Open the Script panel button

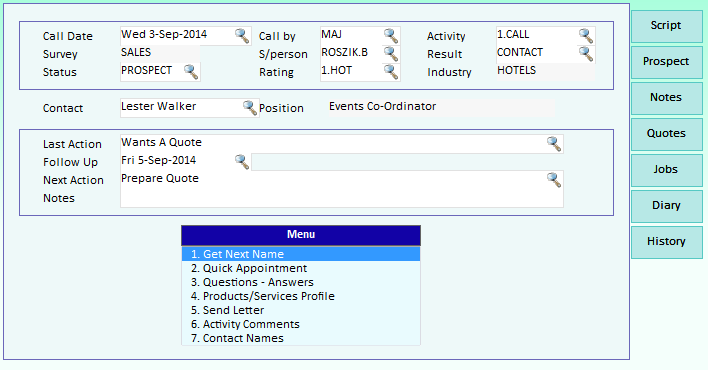[667, 26]
